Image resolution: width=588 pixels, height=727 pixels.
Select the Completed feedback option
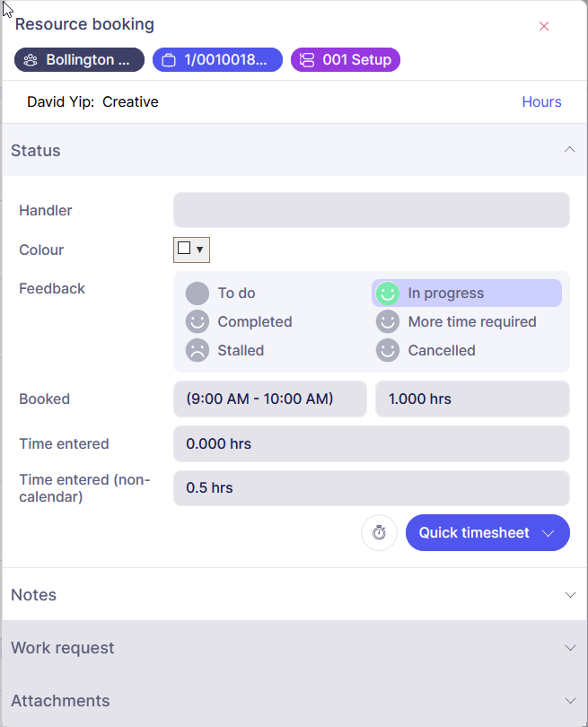coord(254,322)
